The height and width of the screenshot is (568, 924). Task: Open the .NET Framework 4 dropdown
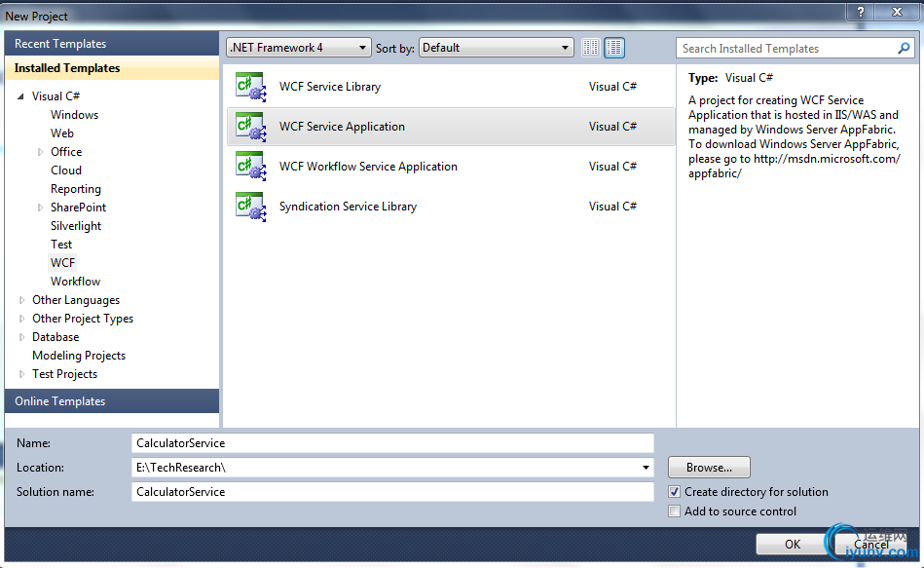click(x=299, y=48)
